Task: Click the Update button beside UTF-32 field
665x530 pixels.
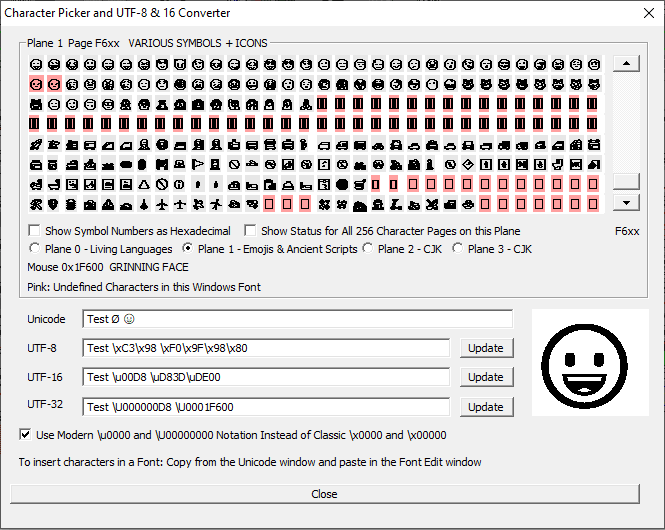Action: click(x=486, y=407)
